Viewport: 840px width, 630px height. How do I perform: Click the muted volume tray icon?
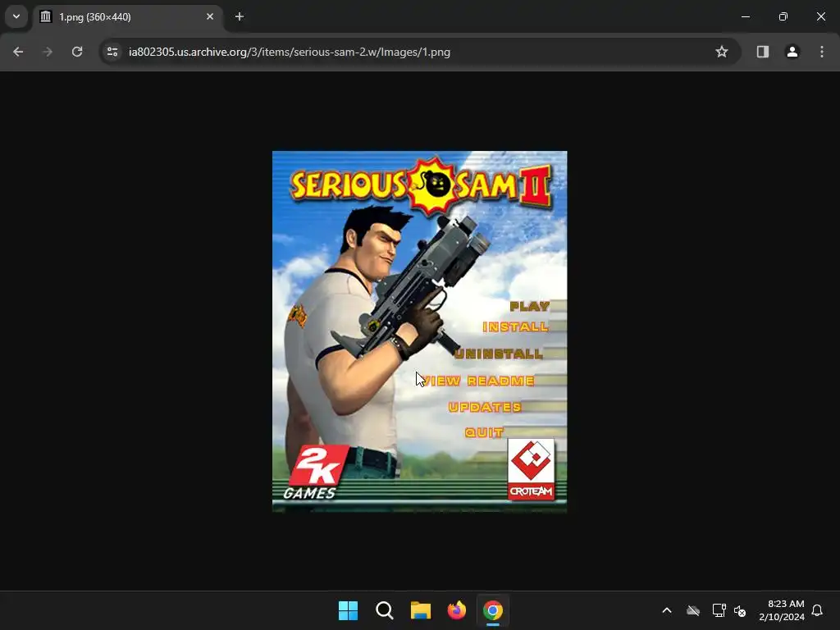tap(741, 610)
